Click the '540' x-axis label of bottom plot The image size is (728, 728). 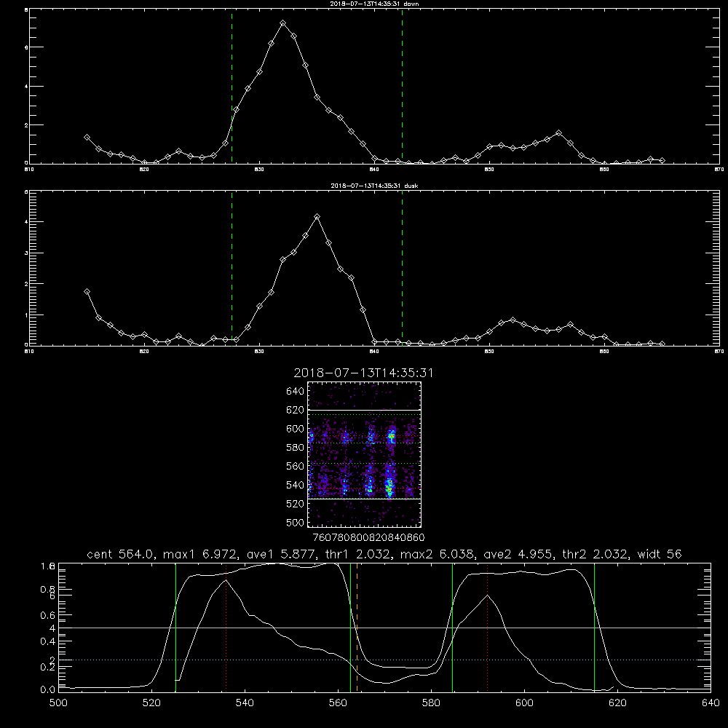point(245,703)
